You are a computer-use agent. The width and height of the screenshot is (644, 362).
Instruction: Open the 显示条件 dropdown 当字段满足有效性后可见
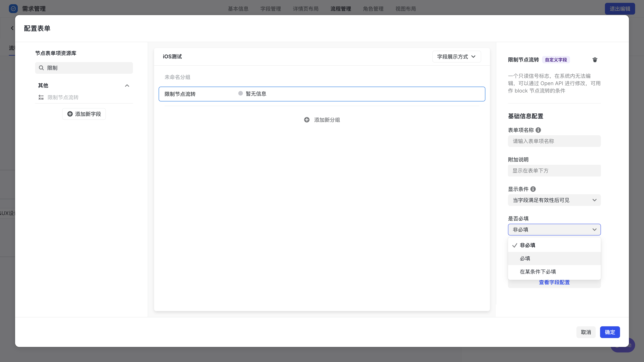point(554,200)
